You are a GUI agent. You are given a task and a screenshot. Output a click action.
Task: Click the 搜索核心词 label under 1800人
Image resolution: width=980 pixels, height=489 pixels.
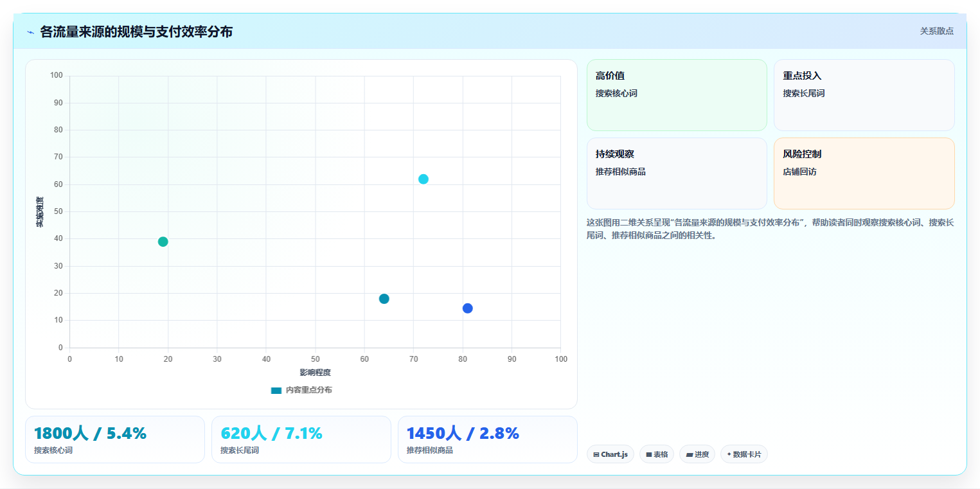click(x=53, y=450)
